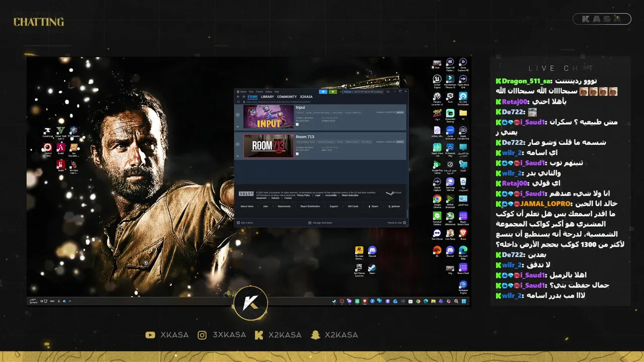This screenshot has width=644, height=362.
Task: Open the Support footer link
Action: pos(334,206)
